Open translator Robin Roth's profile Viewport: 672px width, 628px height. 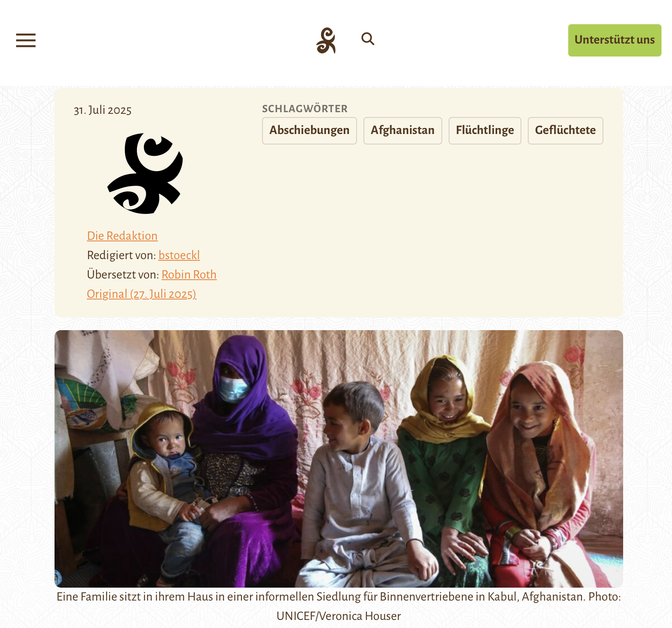[x=189, y=274]
